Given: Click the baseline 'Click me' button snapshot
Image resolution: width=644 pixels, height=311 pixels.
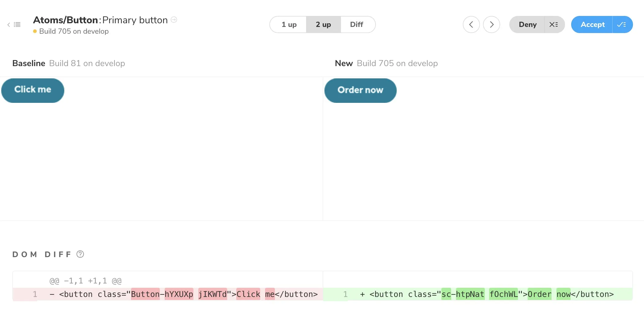Looking at the screenshot, I should [33, 90].
